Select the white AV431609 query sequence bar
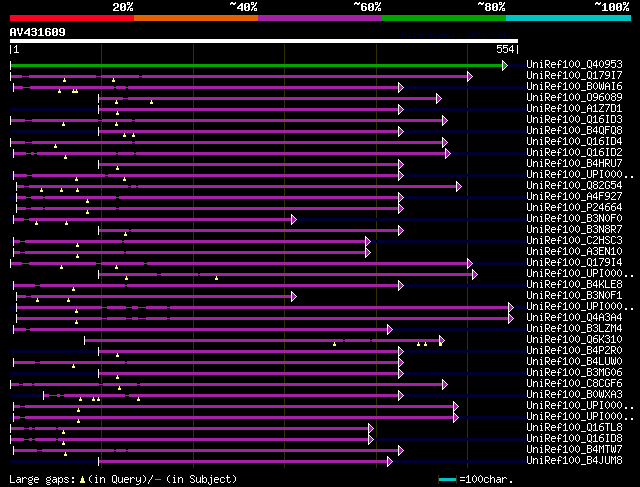 click(264, 41)
